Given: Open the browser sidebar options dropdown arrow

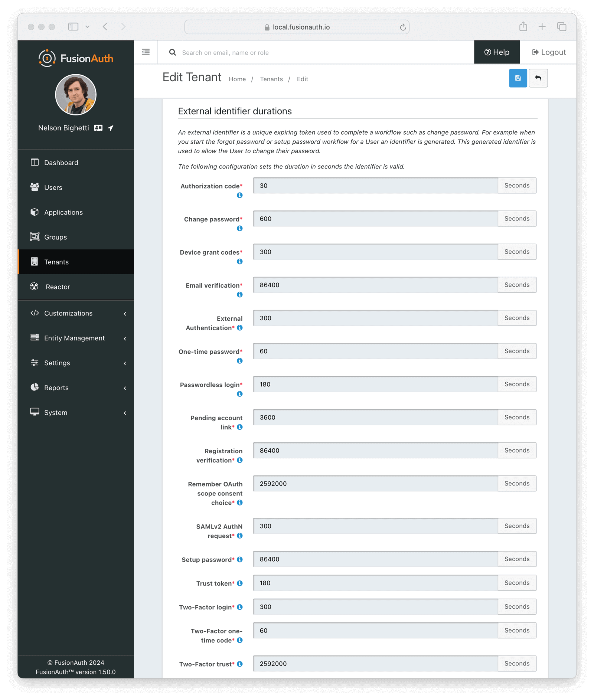Looking at the screenshot, I should tap(88, 27).
